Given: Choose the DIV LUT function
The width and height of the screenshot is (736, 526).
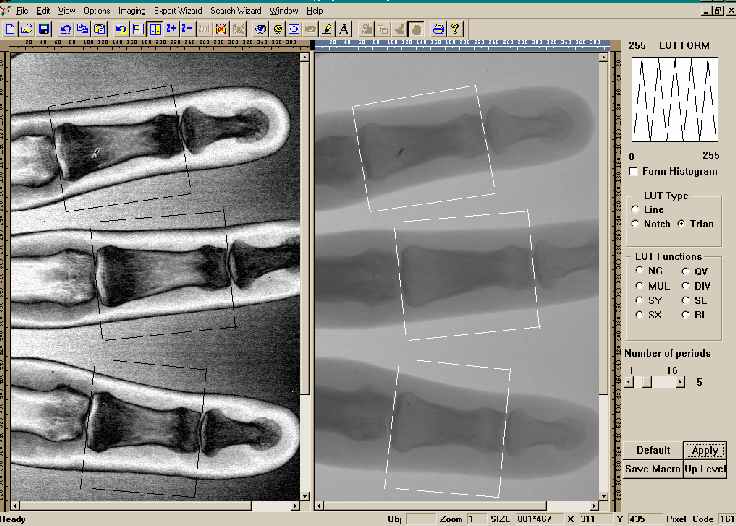Looking at the screenshot, I should [x=685, y=285].
